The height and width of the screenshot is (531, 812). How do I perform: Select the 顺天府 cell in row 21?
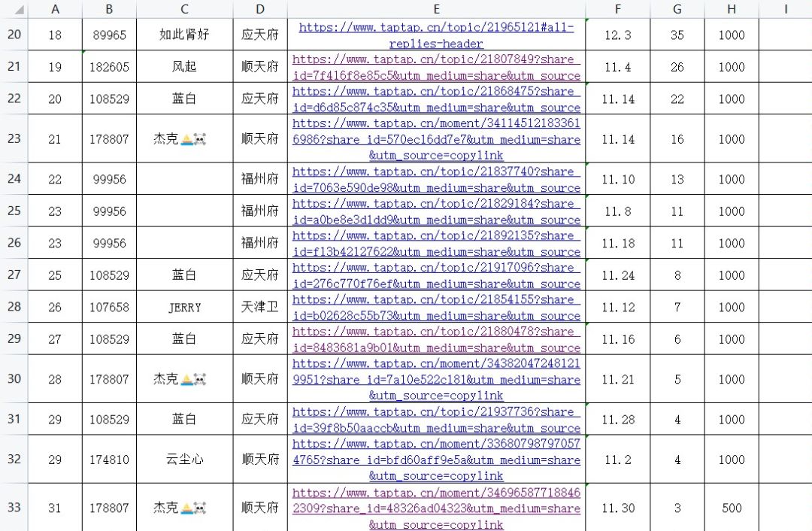[260, 67]
